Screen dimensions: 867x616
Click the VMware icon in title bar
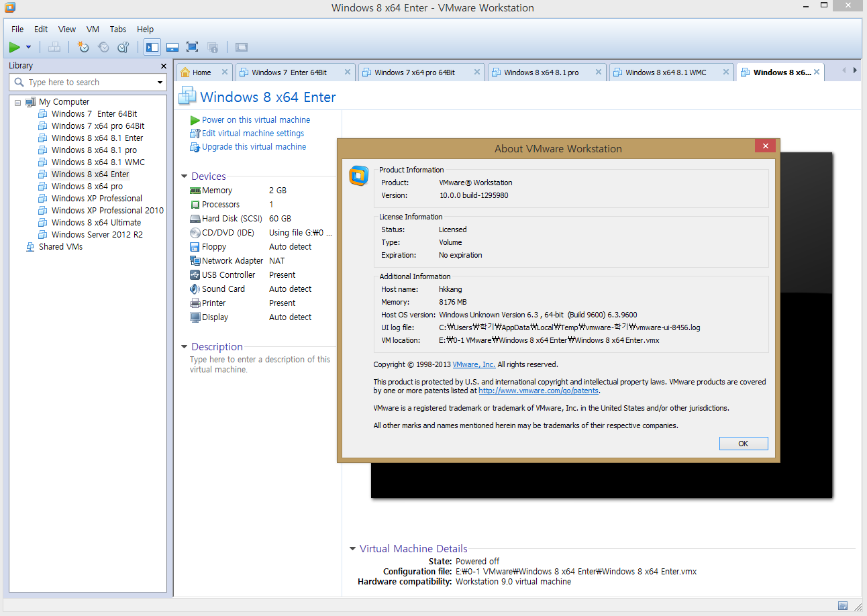(x=9, y=7)
